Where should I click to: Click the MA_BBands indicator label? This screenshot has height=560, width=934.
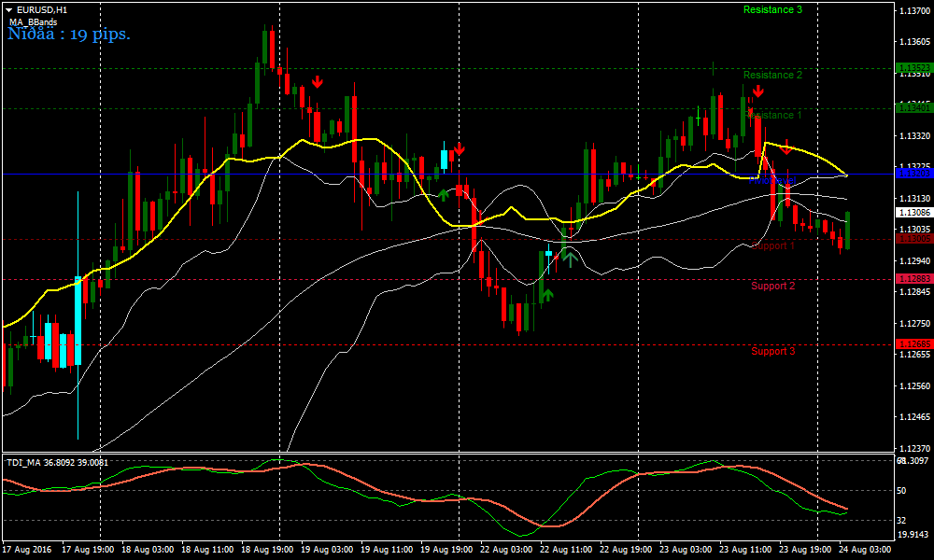(x=35, y=21)
